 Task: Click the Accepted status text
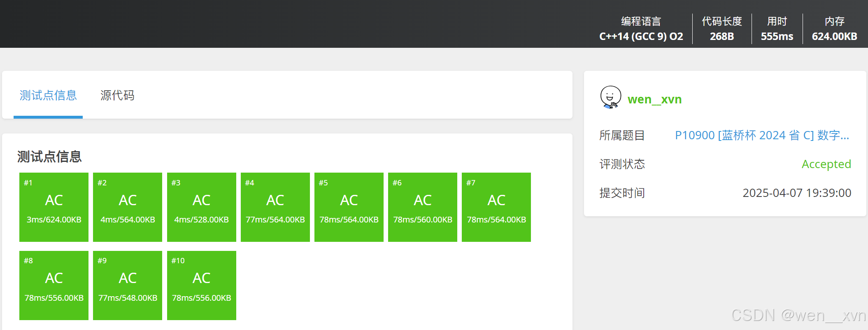tap(826, 164)
